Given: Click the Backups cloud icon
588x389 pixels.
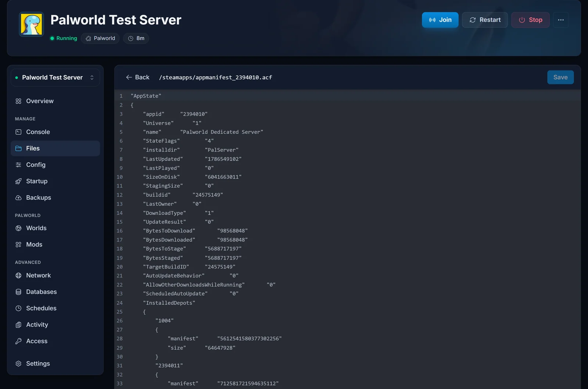Looking at the screenshot, I should tap(18, 198).
